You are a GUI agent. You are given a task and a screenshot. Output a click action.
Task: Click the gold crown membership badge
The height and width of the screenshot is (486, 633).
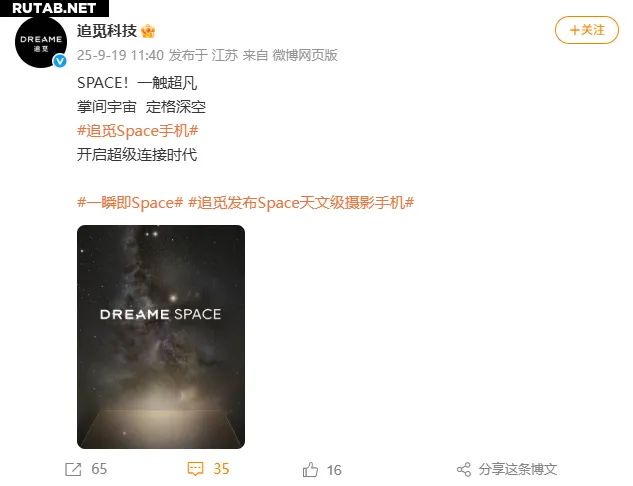[148, 31]
